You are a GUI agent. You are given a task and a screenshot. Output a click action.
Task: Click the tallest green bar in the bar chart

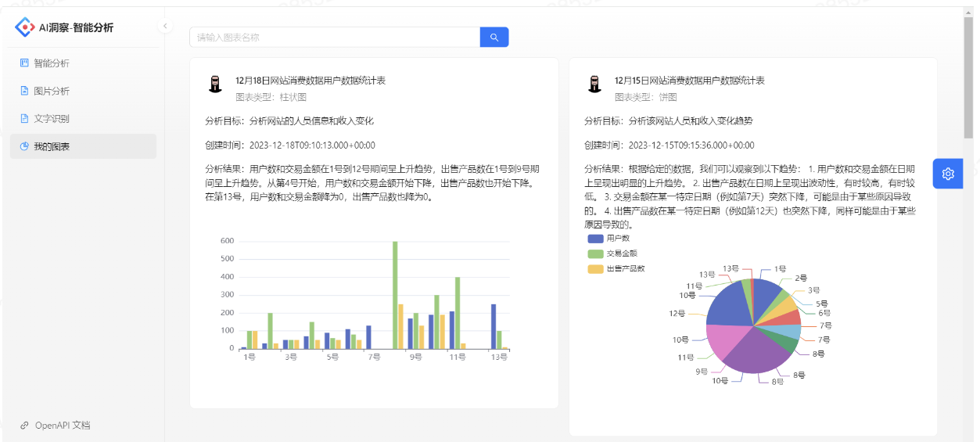[x=395, y=295]
